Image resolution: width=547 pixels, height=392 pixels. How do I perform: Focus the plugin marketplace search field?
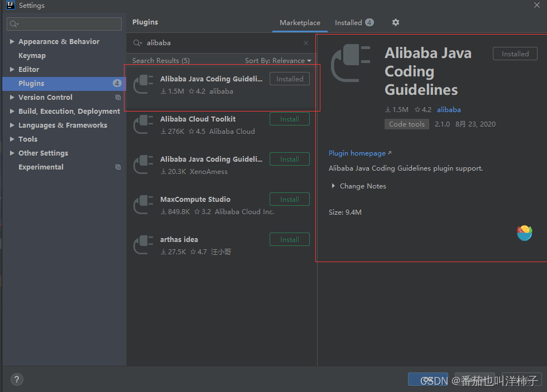222,43
